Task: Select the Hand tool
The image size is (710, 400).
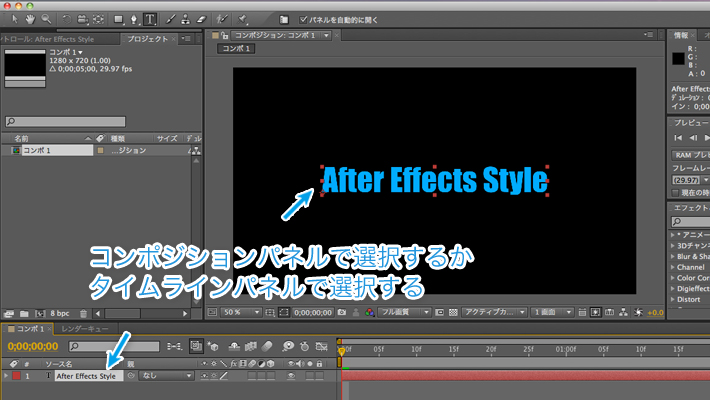Action: pos(29,18)
